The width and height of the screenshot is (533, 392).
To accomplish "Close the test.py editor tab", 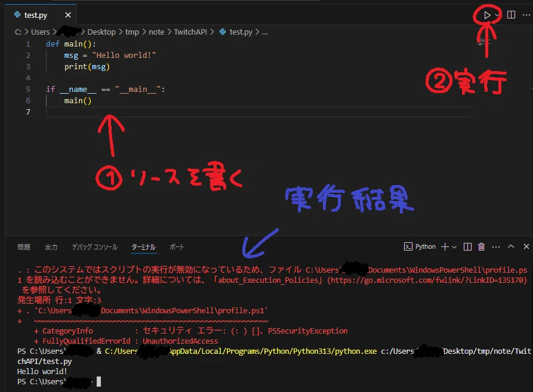I will click(68, 15).
